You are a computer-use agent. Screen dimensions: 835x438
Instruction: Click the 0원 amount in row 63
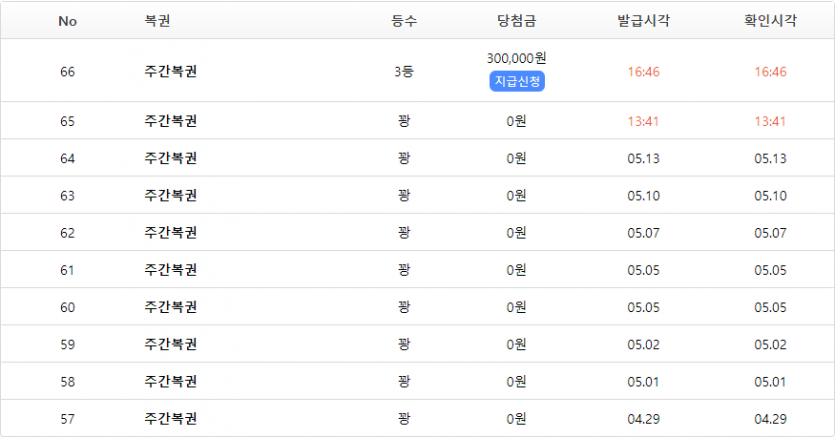[517, 196]
